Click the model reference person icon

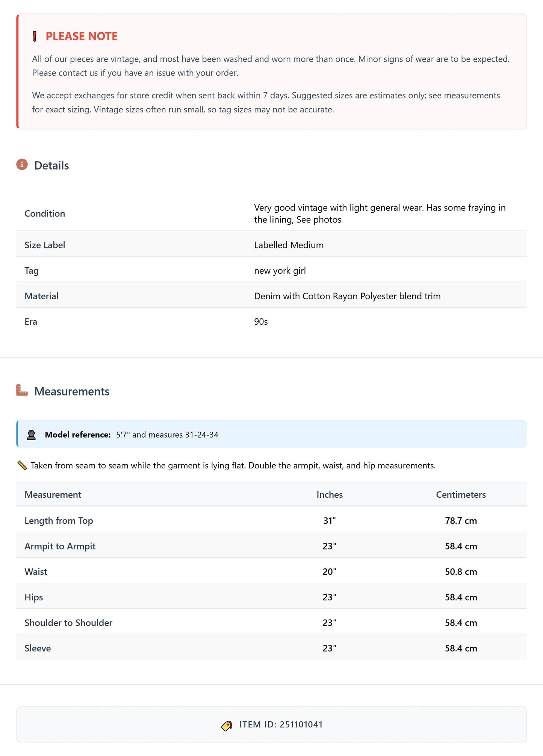32,435
